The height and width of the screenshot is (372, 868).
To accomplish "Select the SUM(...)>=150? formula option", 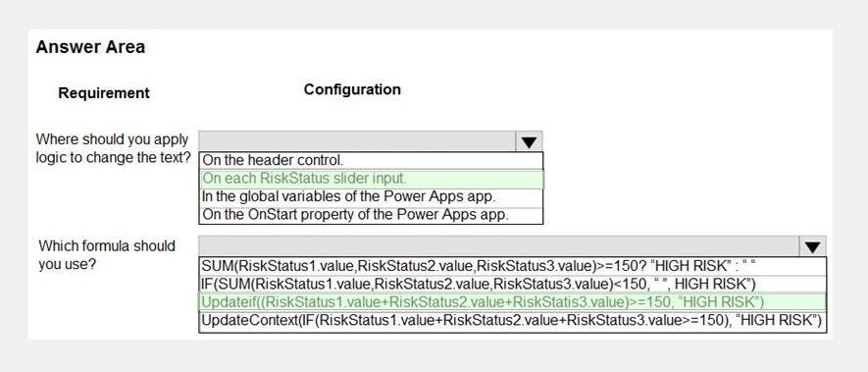I will coord(513,266).
